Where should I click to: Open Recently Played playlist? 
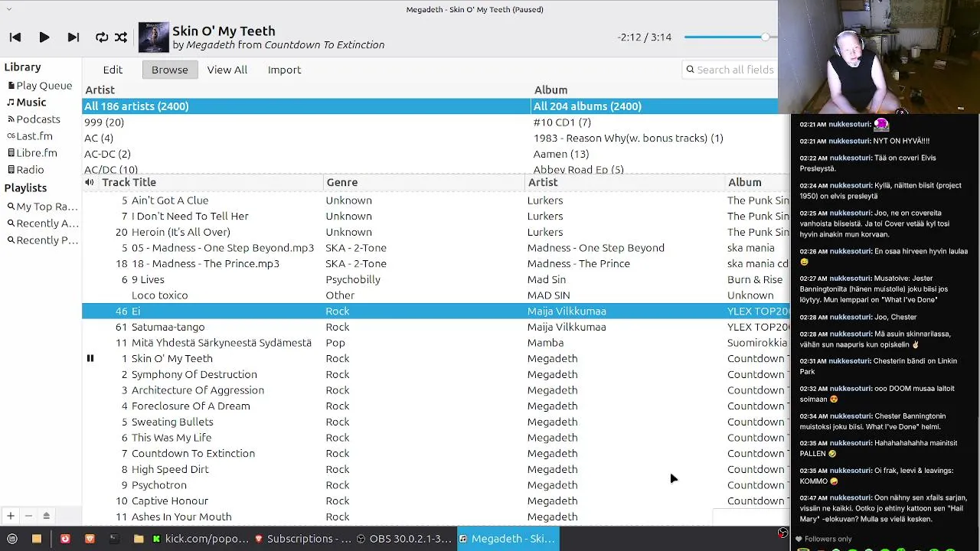pos(43,240)
